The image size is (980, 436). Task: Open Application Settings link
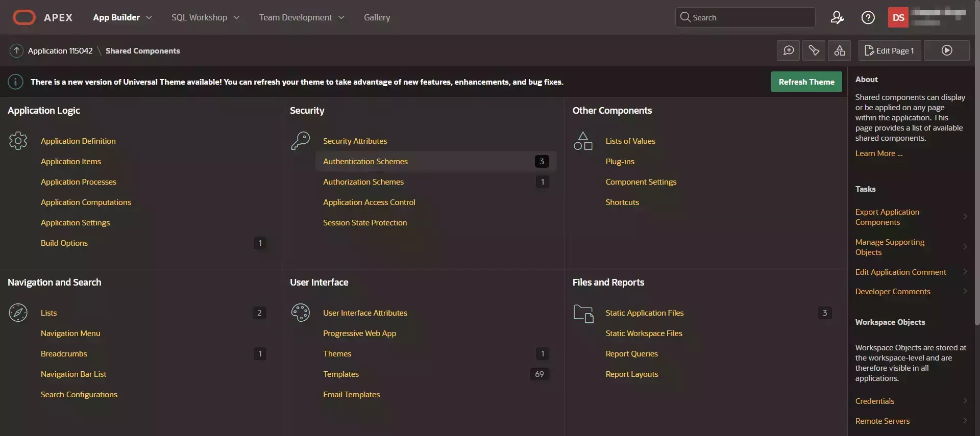[75, 222]
